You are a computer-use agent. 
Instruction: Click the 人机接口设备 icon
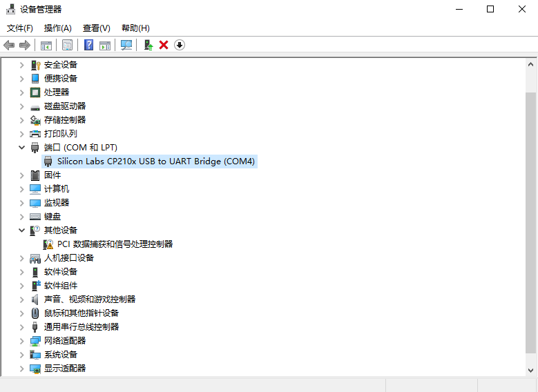35,258
